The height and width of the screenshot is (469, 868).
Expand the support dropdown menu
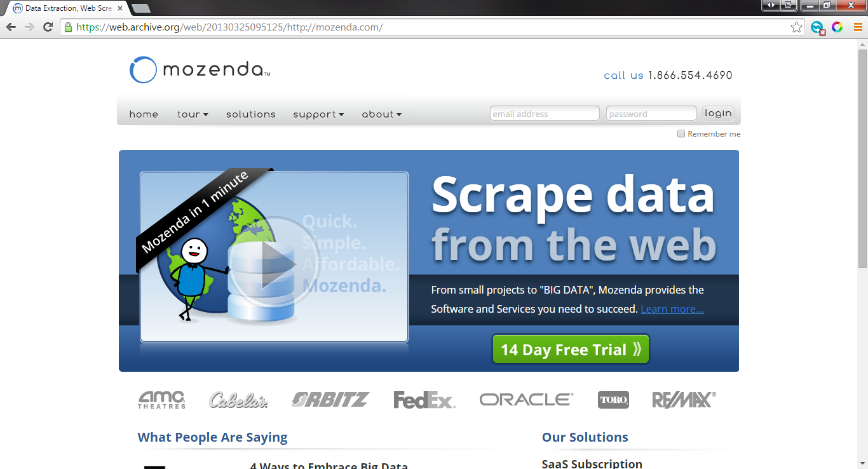click(x=318, y=114)
